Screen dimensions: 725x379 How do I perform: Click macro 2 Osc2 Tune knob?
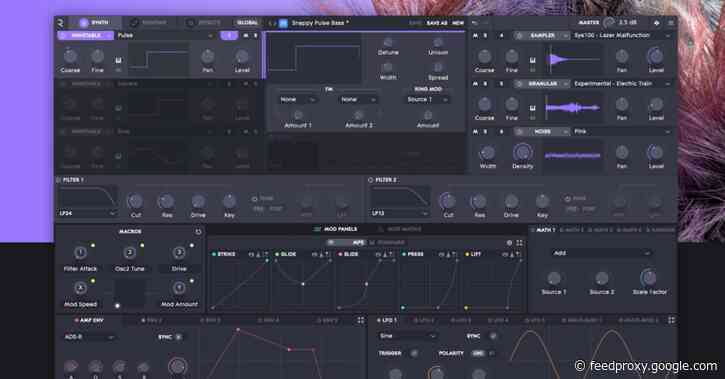pyautogui.click(x=130, y=252)
